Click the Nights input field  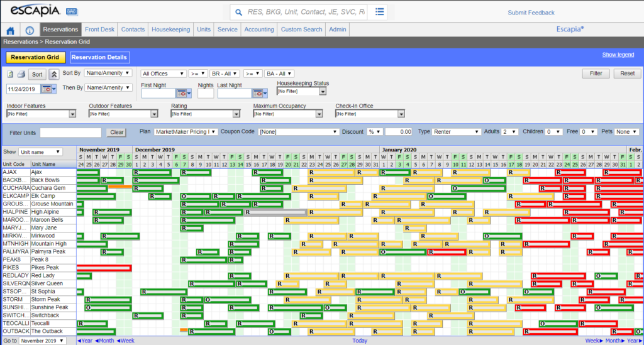click(x=206, y=94)
